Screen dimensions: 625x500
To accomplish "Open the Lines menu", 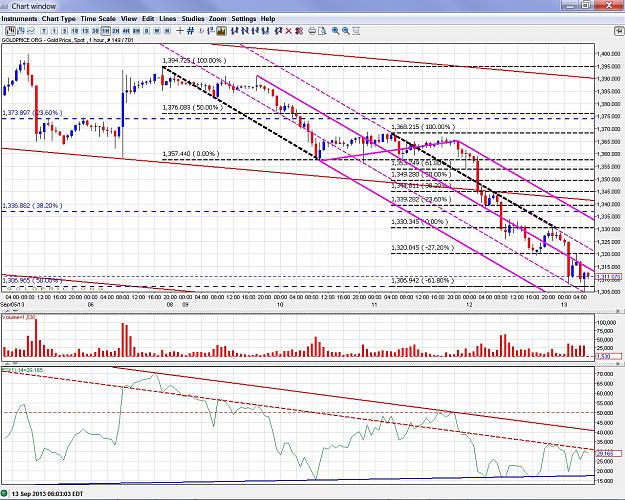I will [x=167, y=19].
